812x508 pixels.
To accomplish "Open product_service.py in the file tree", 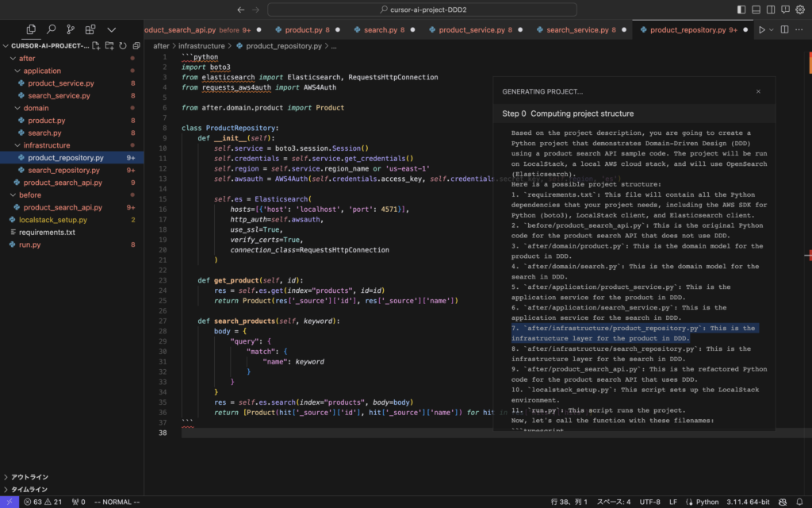I will (72, 83).
